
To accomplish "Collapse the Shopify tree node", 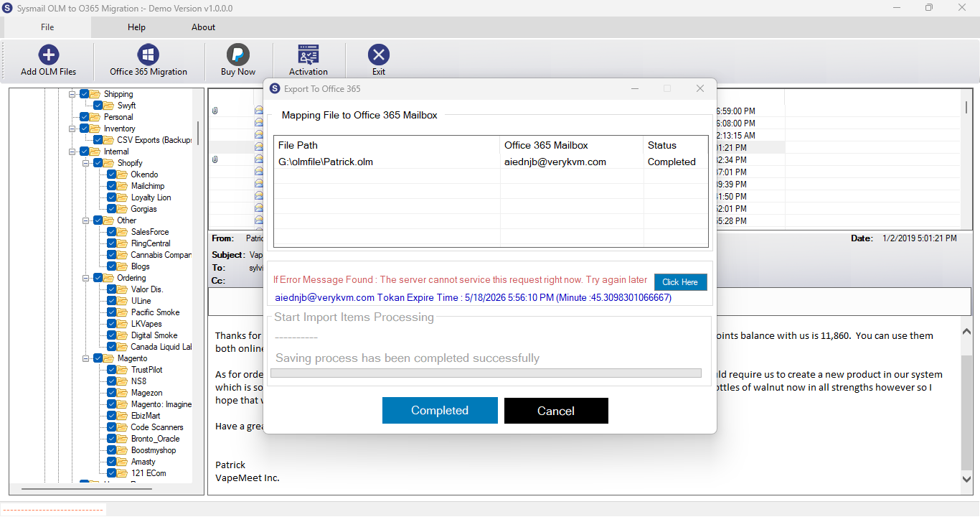I will click(85, 163).
